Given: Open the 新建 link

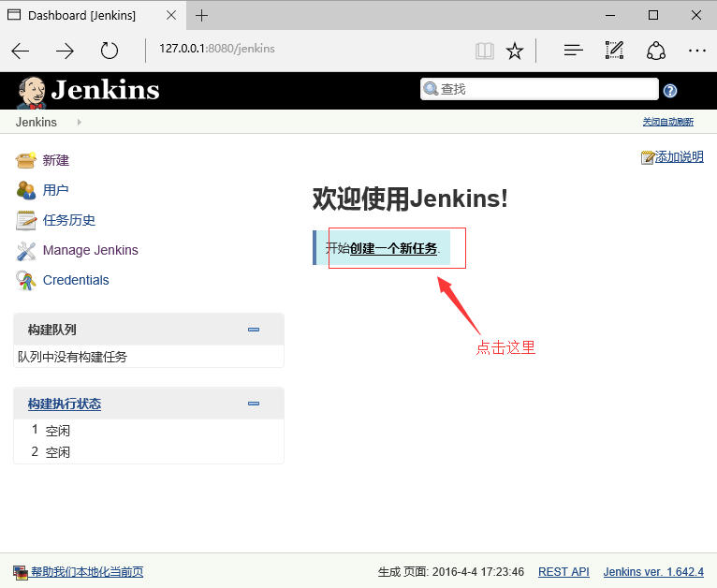Looking at the screenshot, I should point(56,160).
